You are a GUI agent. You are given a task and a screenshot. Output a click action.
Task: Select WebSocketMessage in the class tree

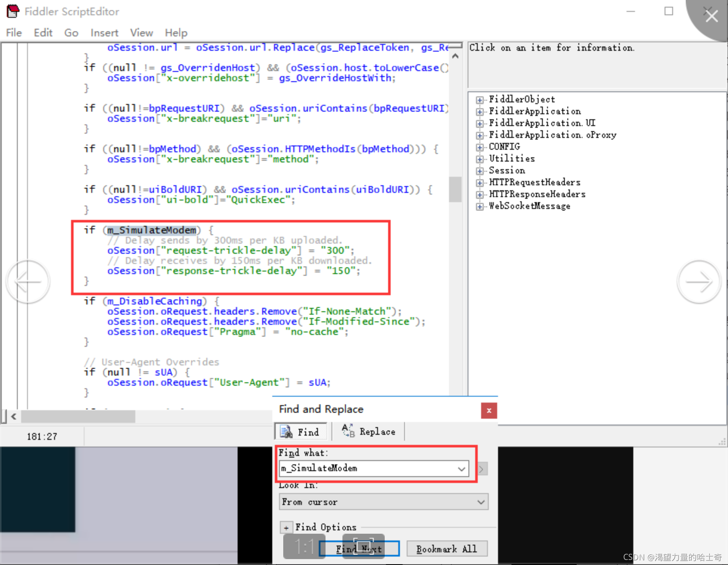tap(529, 206)
